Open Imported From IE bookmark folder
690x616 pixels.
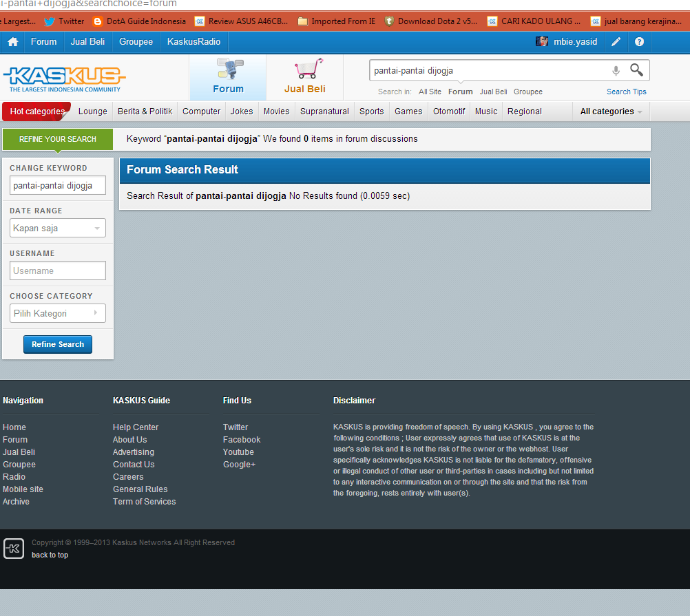(303, 21)
